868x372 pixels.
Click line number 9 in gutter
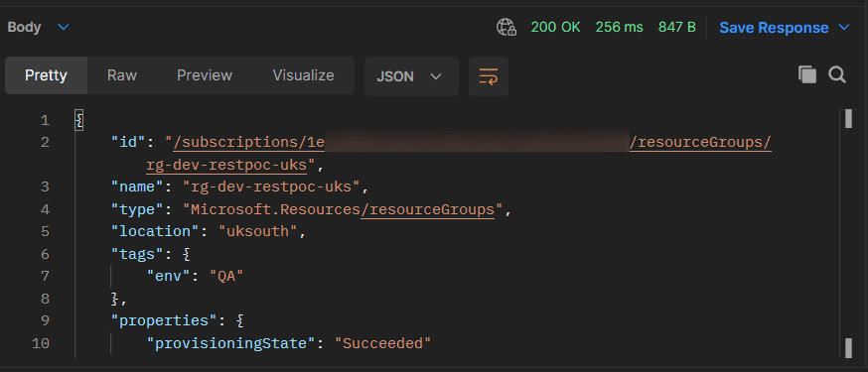45,320
